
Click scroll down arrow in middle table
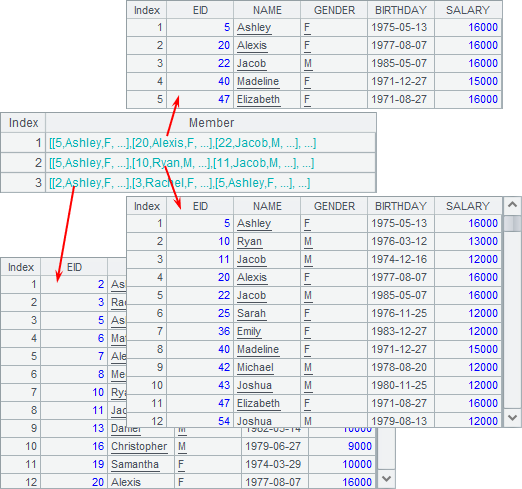coord(512,417)
